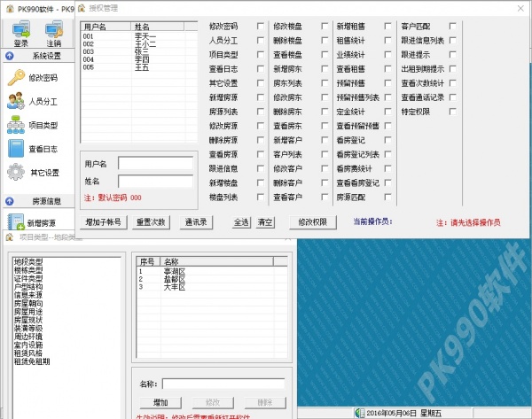The width and height of the screenshot is (532, 419).
Task: Select 租赁免租期 in type list
Action: (32, 361)
